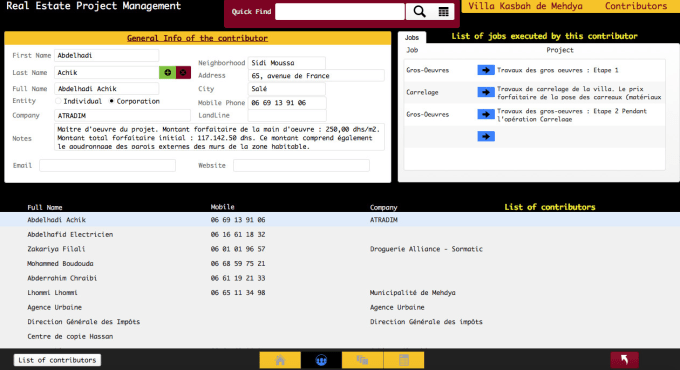Click company Droguerie Alliance - Sormatic

point(426,249)
